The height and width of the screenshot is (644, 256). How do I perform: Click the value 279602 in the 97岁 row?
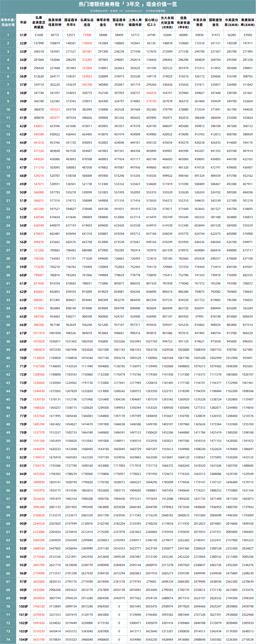[x=151, y=581]
